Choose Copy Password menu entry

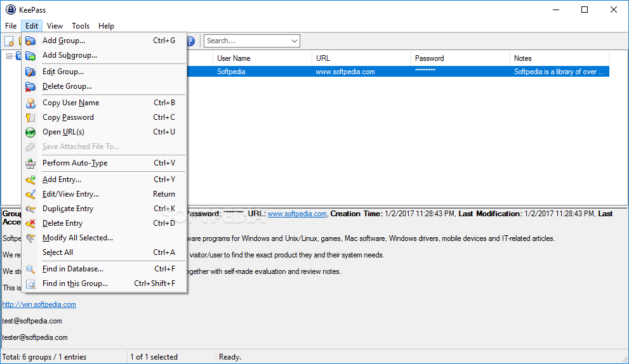coord(104,117)
